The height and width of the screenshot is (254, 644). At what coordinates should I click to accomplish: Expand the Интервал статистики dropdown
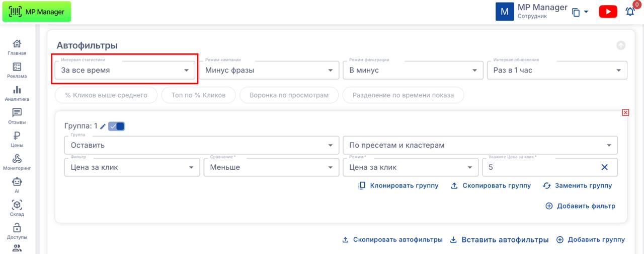[124, 71]
